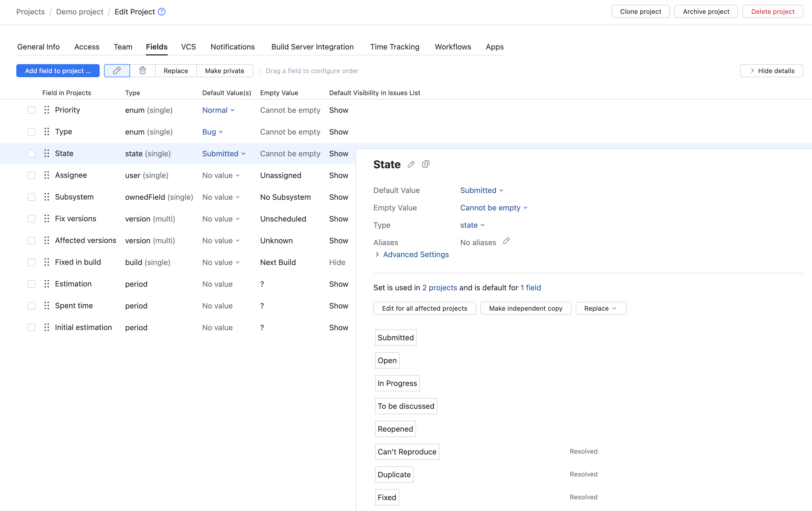Viewport: 812px width, 511px height.
Task: Grab drag handle for Fixed in build
Action: pos(46,262)
